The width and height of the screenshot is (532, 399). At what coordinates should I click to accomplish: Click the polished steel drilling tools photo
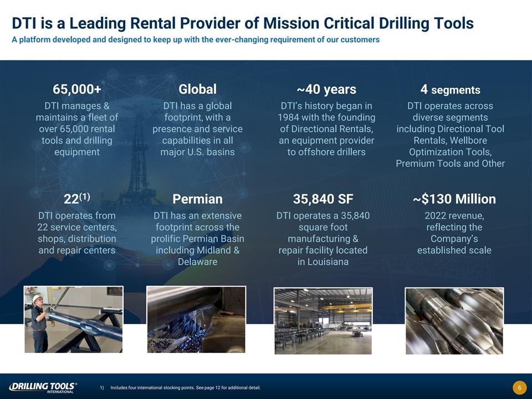[454, 320]
